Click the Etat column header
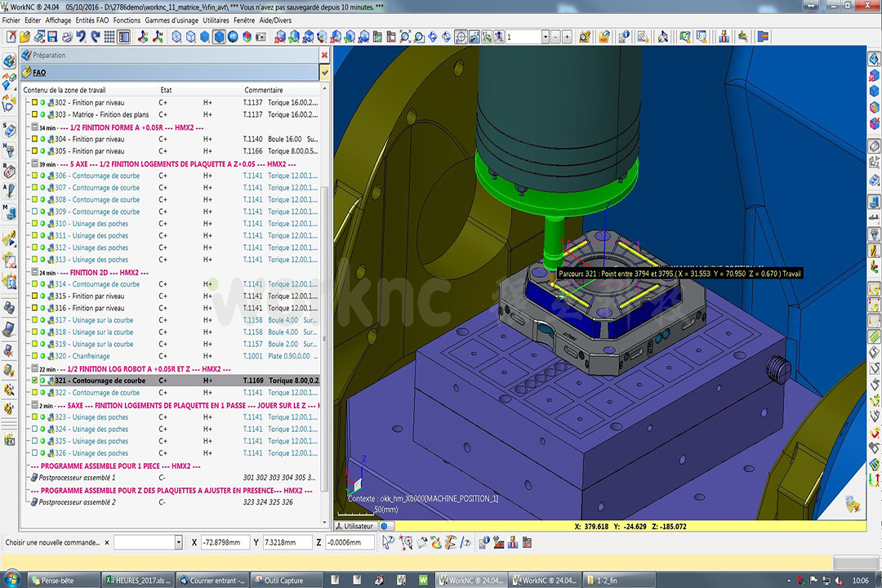Viewport: 882px width, 588px height. tap(166, 90)
